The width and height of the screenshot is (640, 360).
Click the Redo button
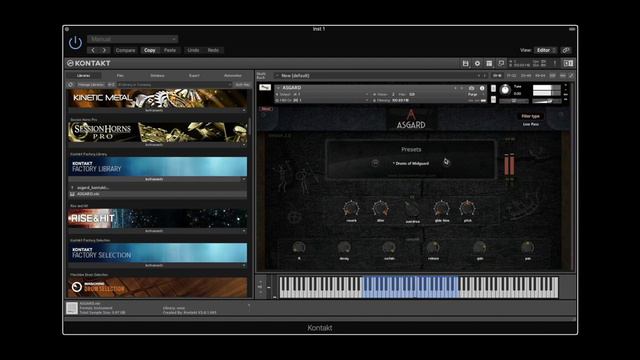click(213, 50)
